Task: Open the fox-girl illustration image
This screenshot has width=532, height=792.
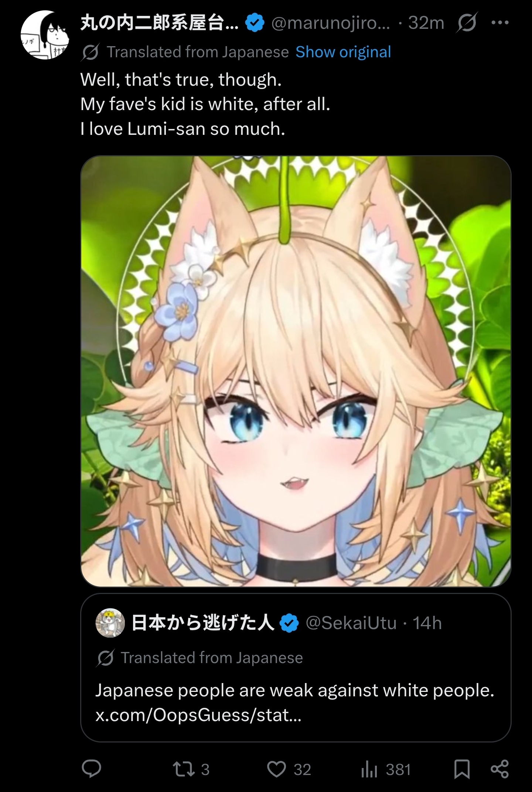Action: coord(296,371)
